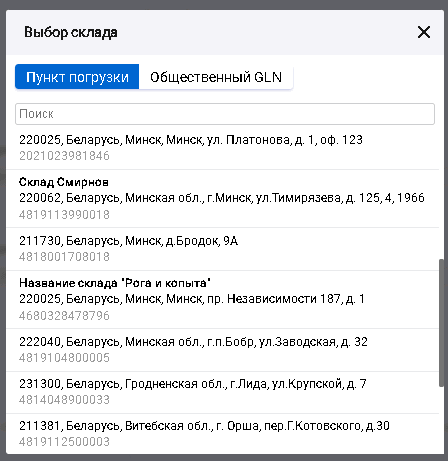Choose GLN 2021023981846 entry
Screen dimensions: 448x461
[64, 156]
